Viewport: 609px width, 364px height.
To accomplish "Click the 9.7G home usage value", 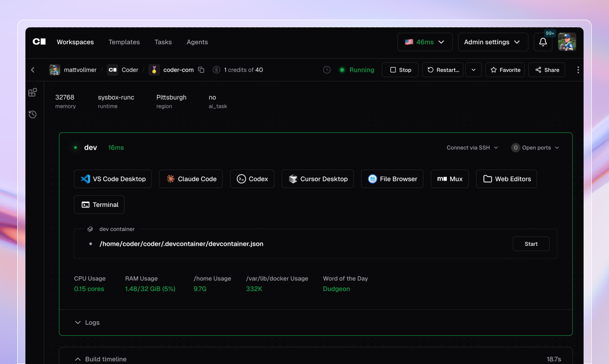I will click(x=200, y=289).
